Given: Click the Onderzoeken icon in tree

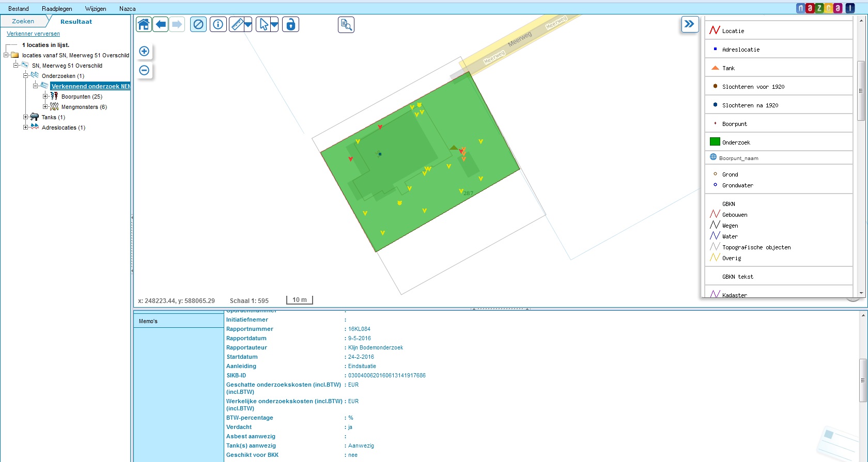Looking at the screenshot, I should (35, 75).
